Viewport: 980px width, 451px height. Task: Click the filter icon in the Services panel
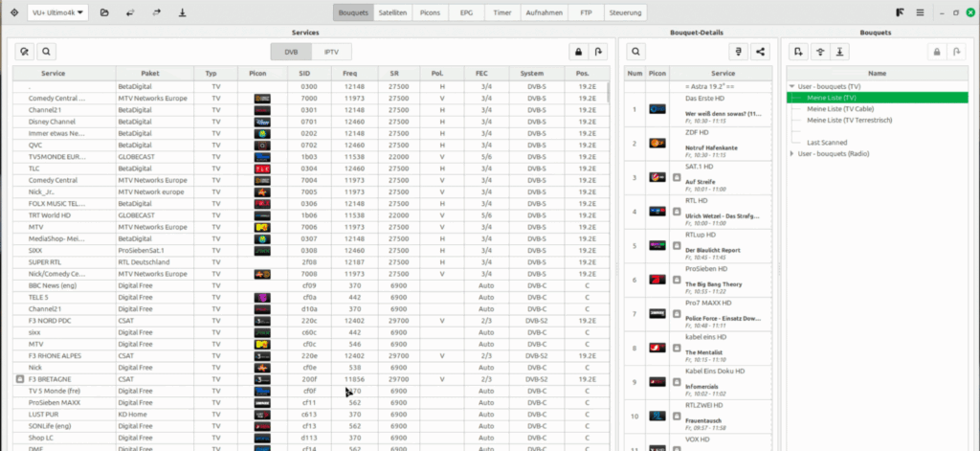tap(24, 52)
